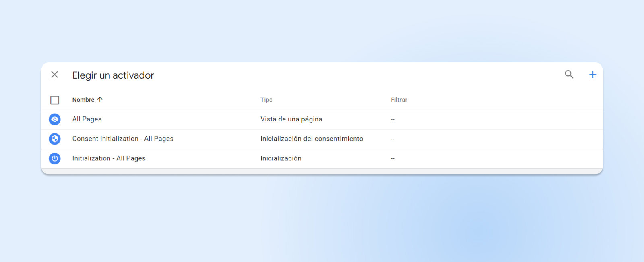
Task: Click the Elegir un activador title
Action: point(113,75)
